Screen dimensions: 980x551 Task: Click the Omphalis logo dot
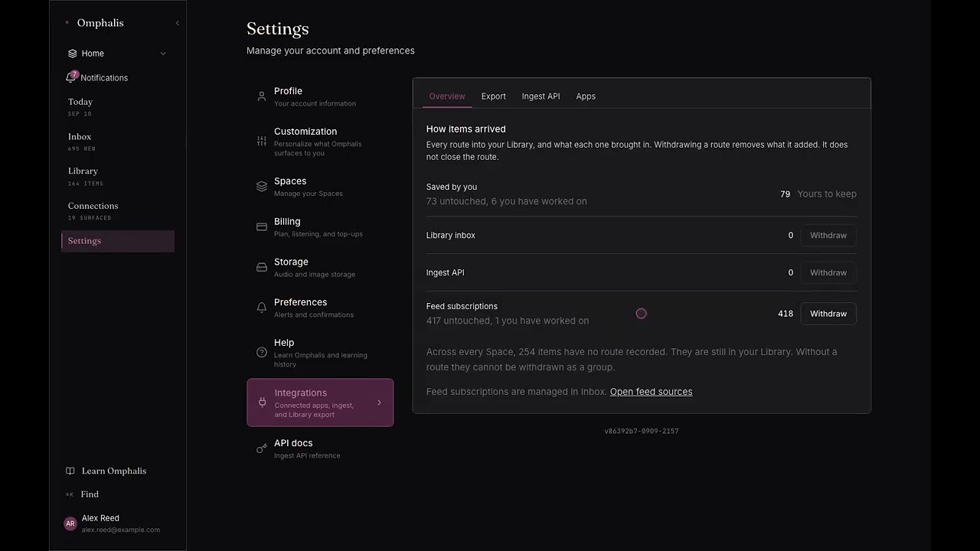pyautogui.click(x=67, y=23)
